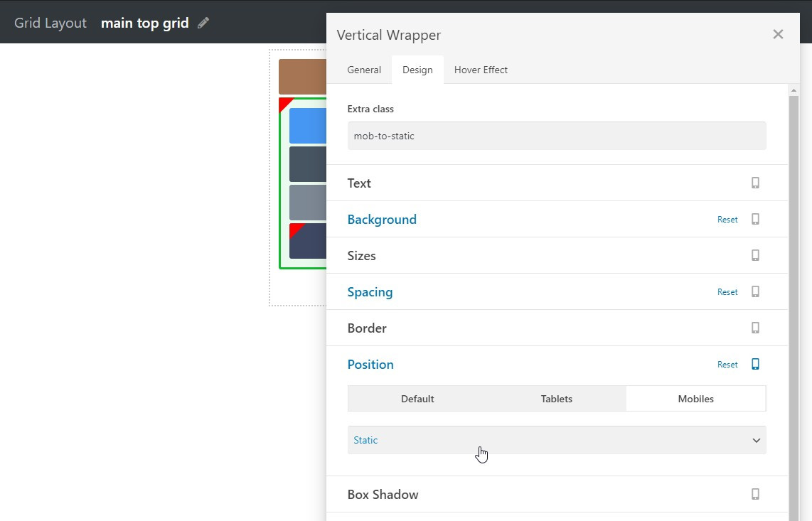Click the panel's vertical scrollbar thumb
Image resolution: width=812 pixels, height=521 pixels.
coord(794,308)
